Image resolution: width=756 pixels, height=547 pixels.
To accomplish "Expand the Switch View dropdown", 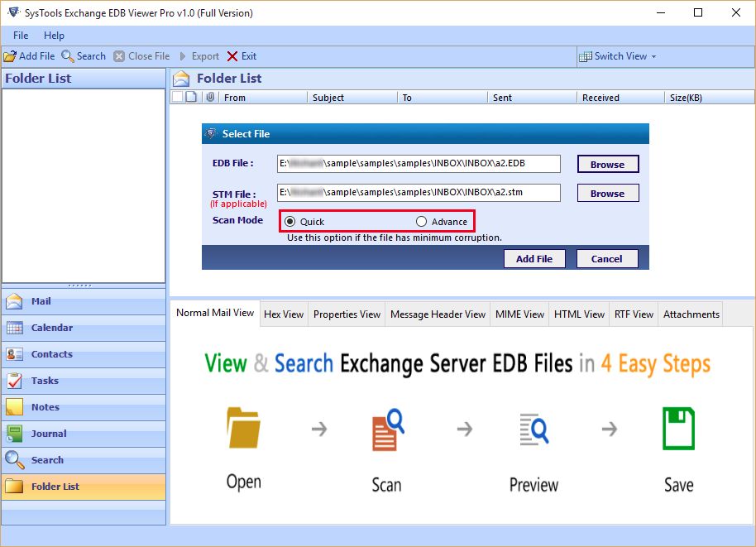I will [619, 56].
